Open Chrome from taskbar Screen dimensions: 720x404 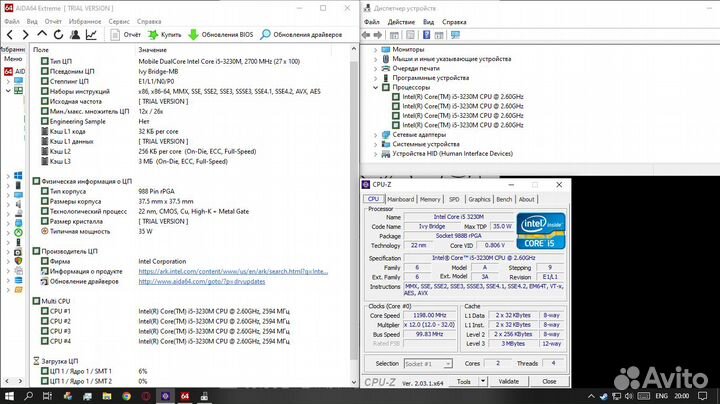[x=126, y=396]
